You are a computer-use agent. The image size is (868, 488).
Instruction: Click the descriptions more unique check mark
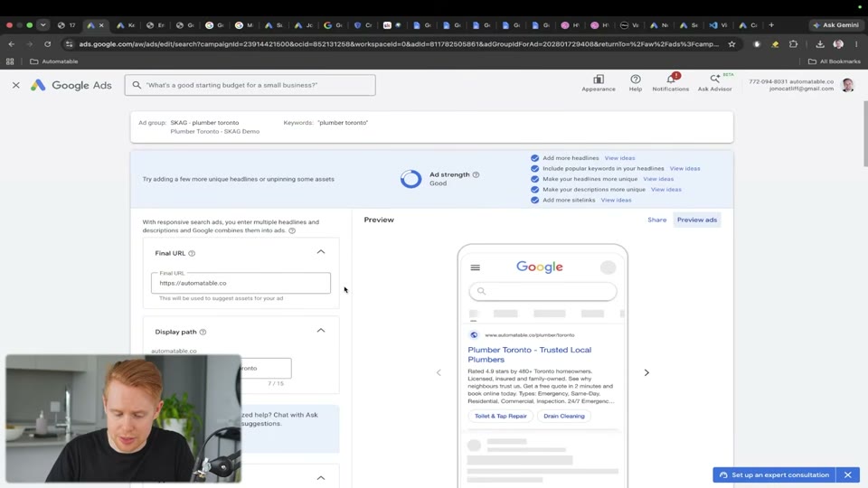pos(534,190)
